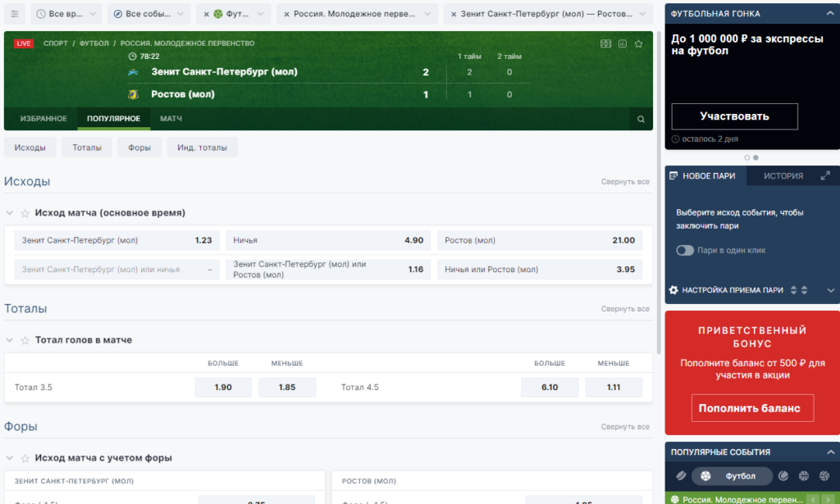Click 'Свернуть все' in Тоталы section
The width and height of the screenshot is (840, 504).
coord(625,309)
